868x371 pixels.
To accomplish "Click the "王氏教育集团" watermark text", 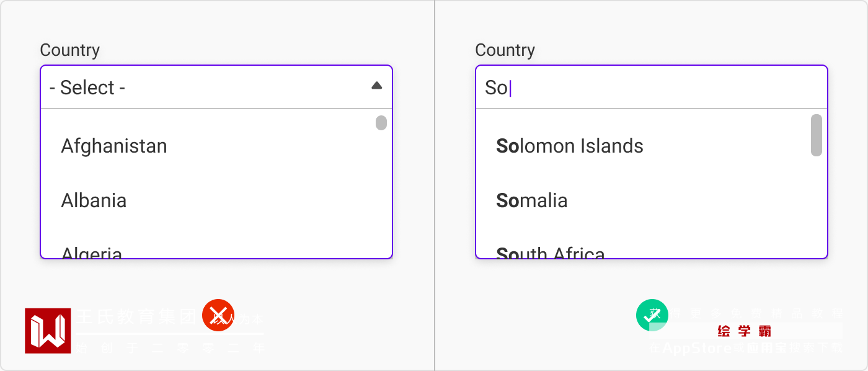I will click(136, 318).
